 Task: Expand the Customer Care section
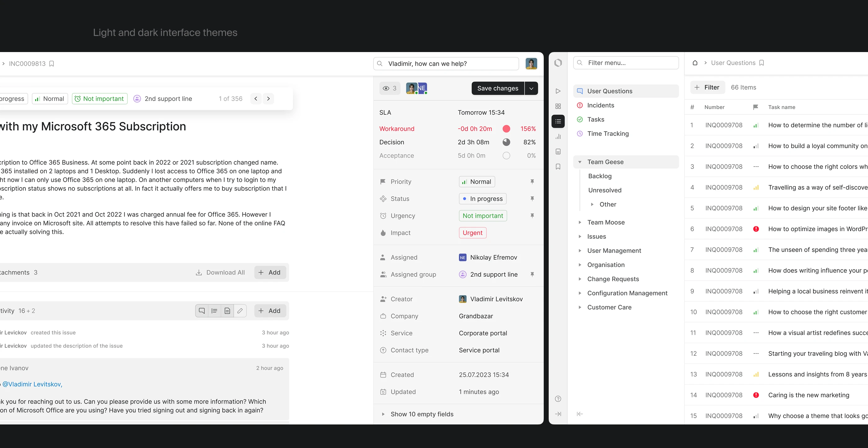point(580,307)
